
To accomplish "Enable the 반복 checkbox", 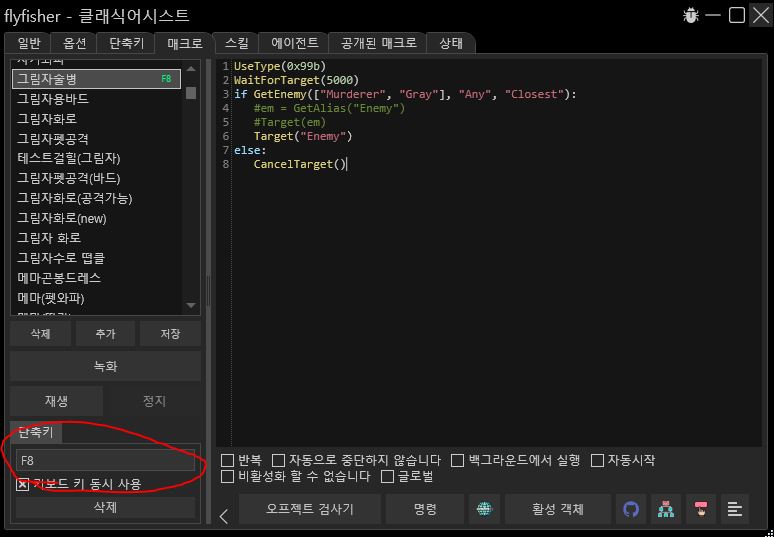I will pyautogui.click(x=227, y=460).
